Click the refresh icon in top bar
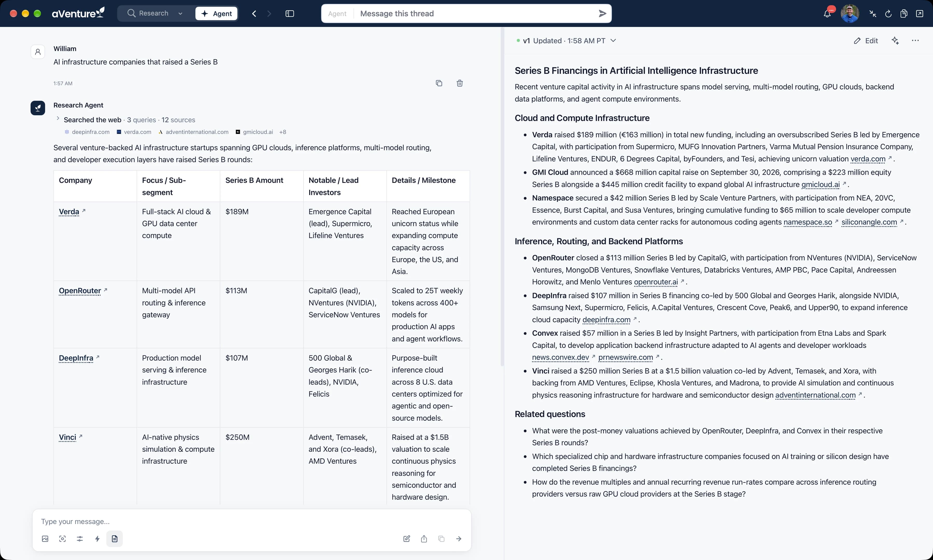The width and height of the screenshot is (933, 560). [888, 13]
